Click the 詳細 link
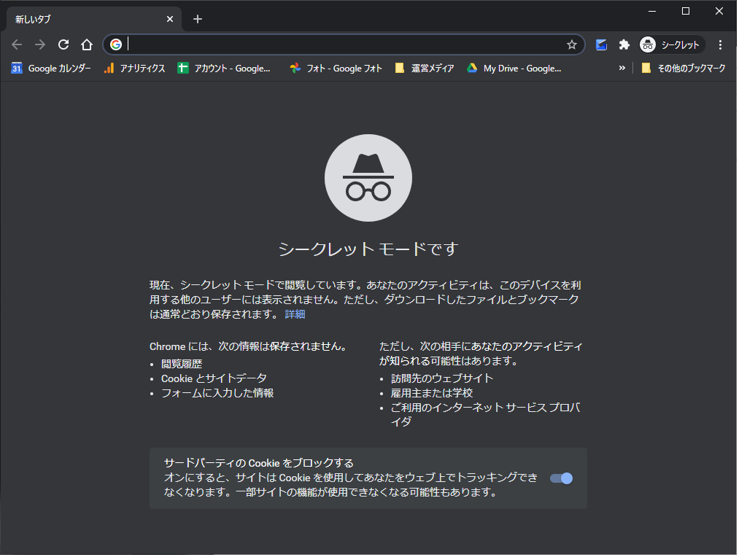This screenshot has width=747, height=560. (x=295, y=314)
